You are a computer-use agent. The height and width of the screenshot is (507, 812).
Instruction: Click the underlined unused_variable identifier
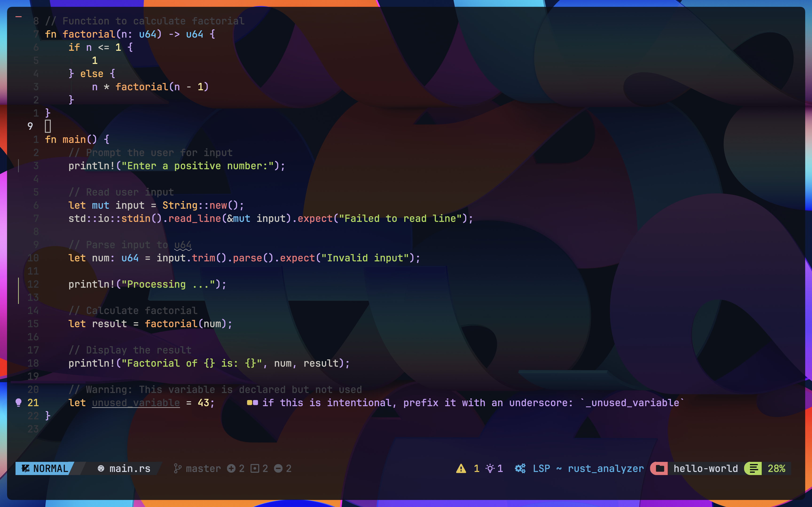(x=136, y=402)
